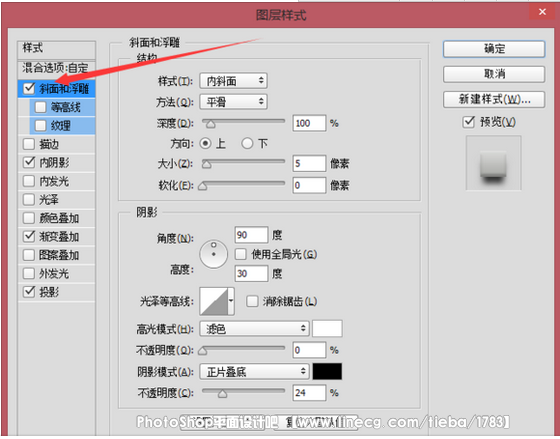560x439 pixels.
Task: Click the 高度 field showing 30
Action: click(x=251, y=274)
